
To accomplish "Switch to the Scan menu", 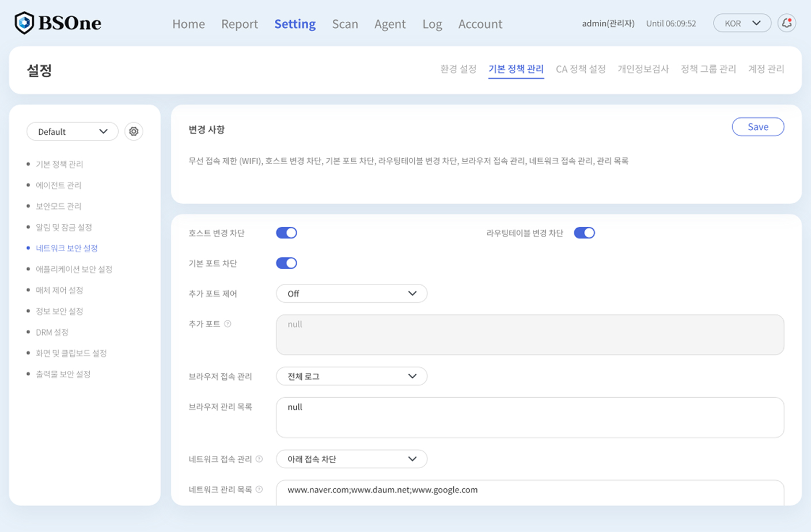I will 344,24.
